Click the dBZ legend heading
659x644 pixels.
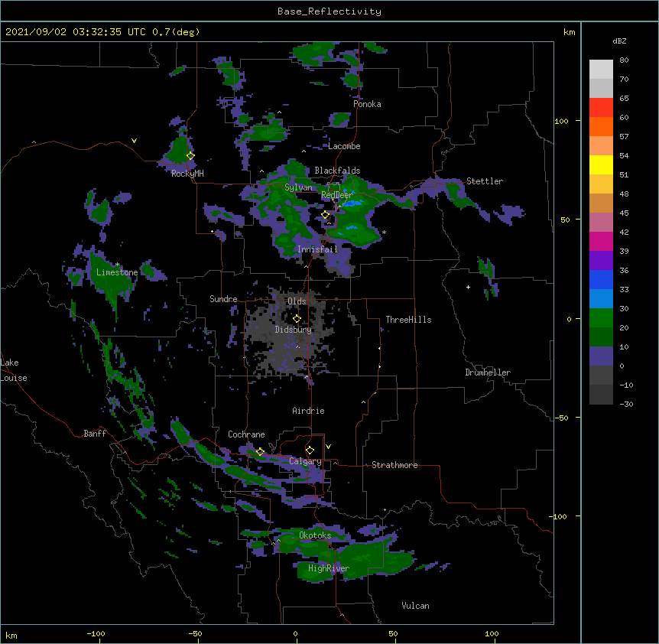619,41
